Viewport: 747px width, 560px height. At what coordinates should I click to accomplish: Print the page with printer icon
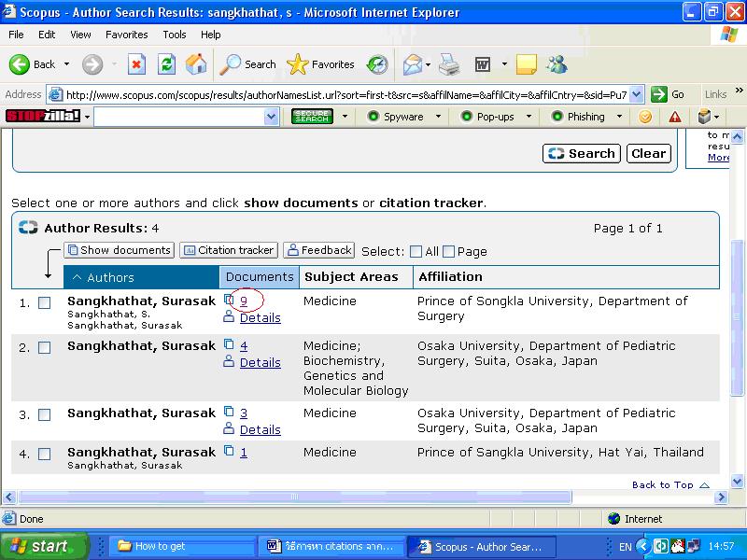[449, 64]
